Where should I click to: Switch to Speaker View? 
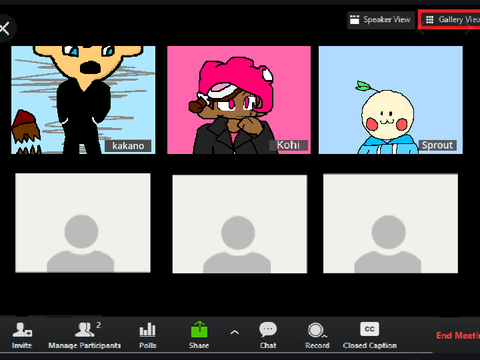[x=381, y=20]
